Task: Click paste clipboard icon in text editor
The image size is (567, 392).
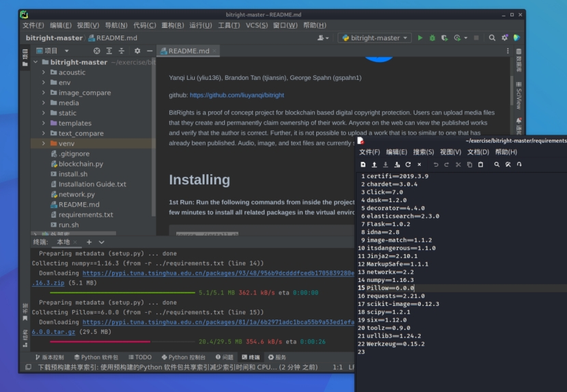Action: pos(480,165)
